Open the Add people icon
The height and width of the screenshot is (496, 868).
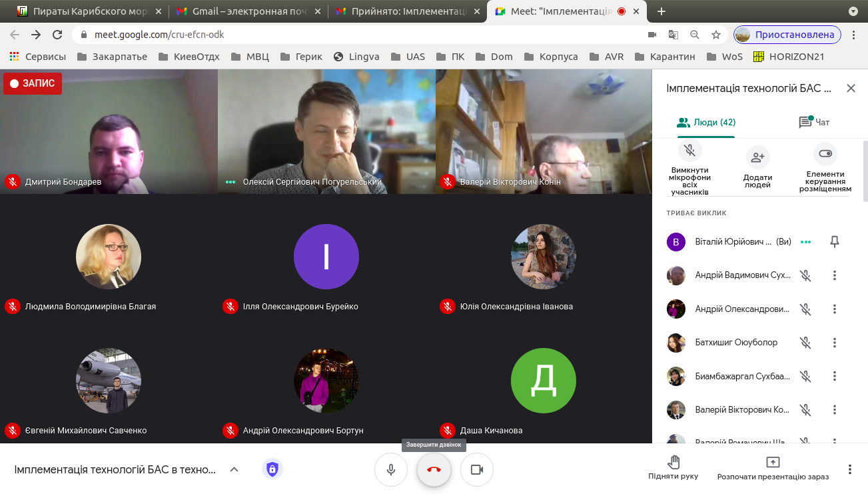(x=757, y=157)
